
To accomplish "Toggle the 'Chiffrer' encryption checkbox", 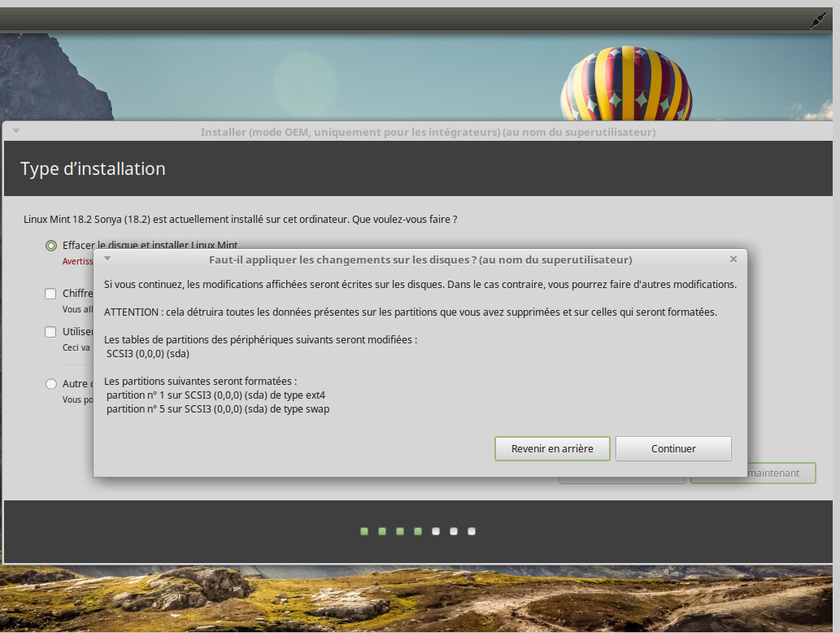I will click(x=51, y=294).
